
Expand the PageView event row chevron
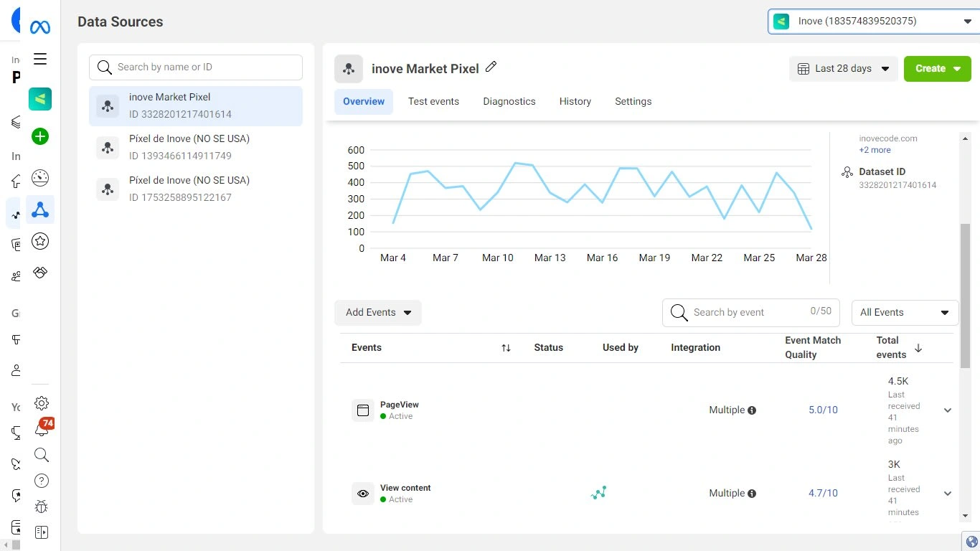[x=948, y=410]
